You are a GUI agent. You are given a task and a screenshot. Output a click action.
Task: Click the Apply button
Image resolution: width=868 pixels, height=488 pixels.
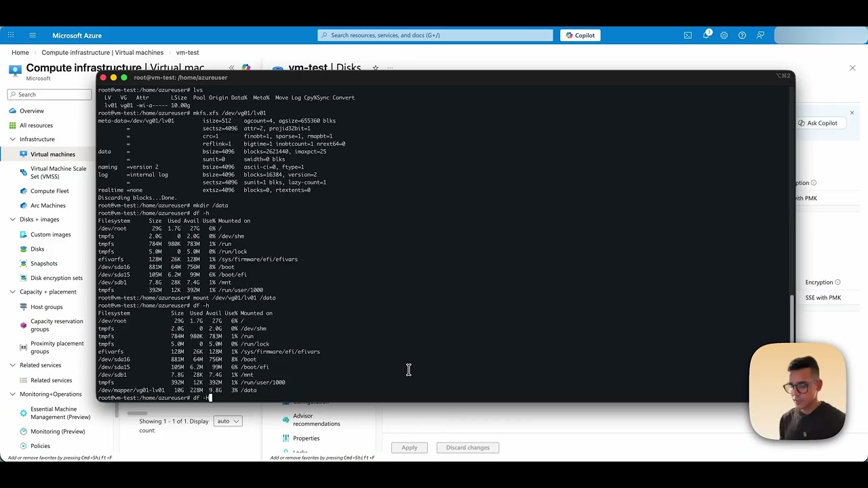pos(410,447)
